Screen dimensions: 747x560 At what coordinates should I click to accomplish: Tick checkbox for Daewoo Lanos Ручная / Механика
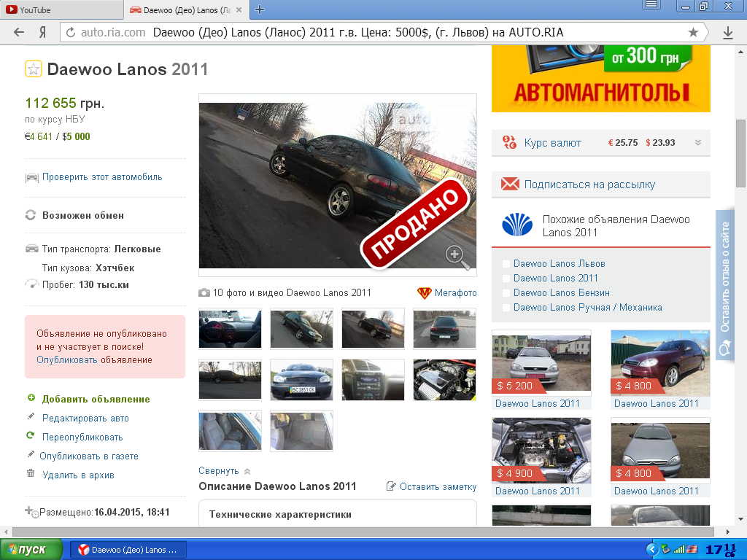pyautogui.click(x=506, y=308)
